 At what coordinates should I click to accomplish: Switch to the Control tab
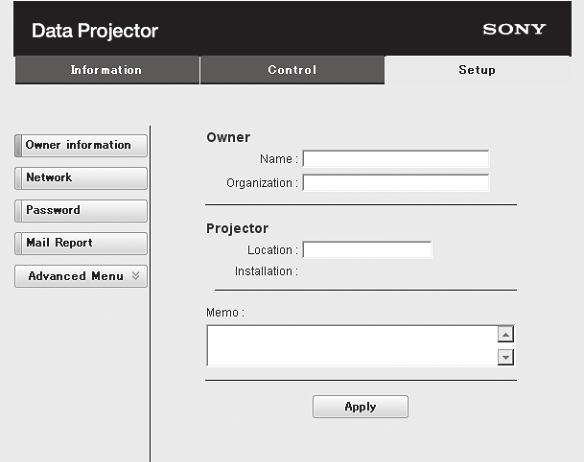click(292, 70)
